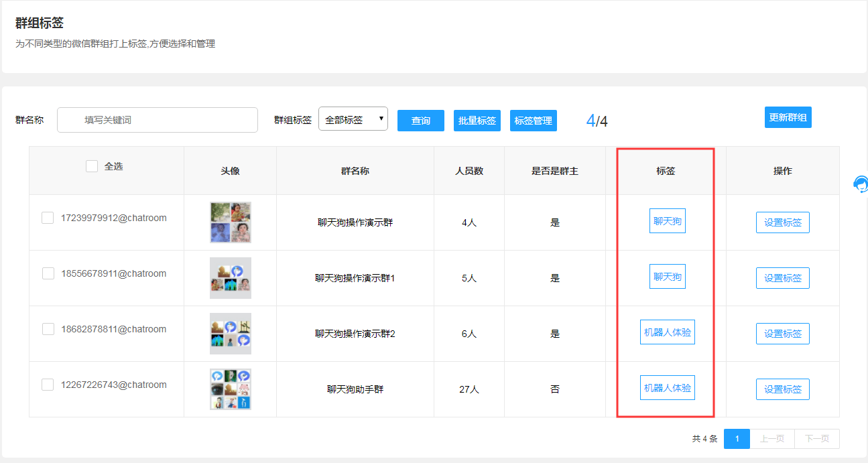
Task: Click group name 聊天狗操作演示群
Action: point(355,222)
